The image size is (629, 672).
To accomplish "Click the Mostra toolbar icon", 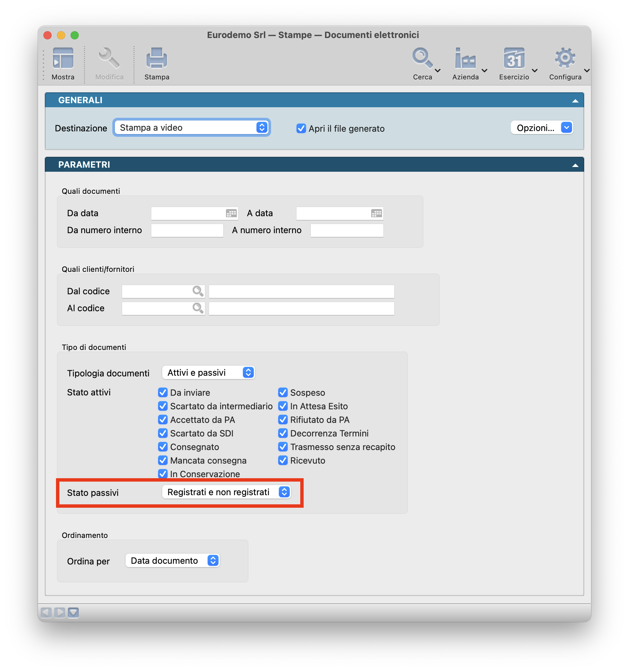I will click(x=63, y=58).
